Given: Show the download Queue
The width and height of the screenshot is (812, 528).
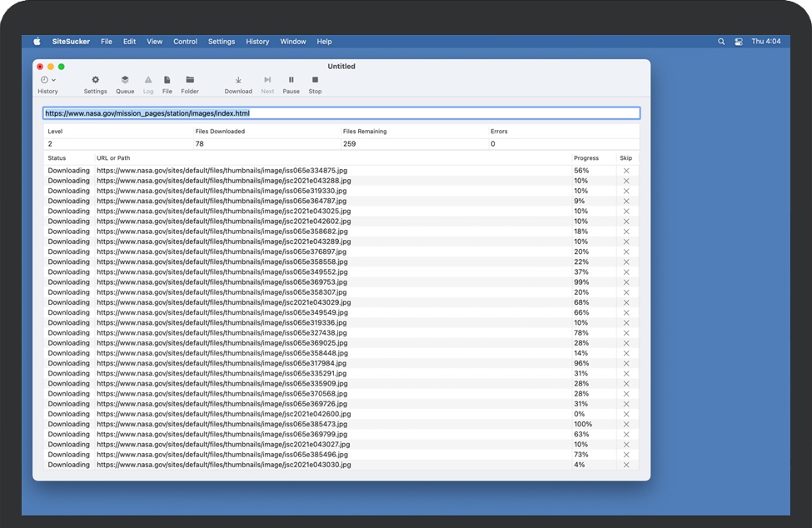Looking at the screenshot, I should pos(125,80).
